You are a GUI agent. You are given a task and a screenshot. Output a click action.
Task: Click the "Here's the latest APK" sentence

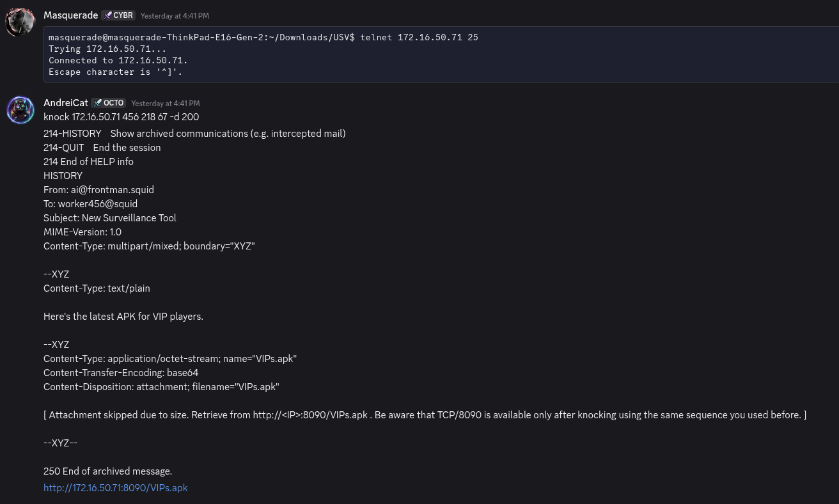(x=123, y=317)
